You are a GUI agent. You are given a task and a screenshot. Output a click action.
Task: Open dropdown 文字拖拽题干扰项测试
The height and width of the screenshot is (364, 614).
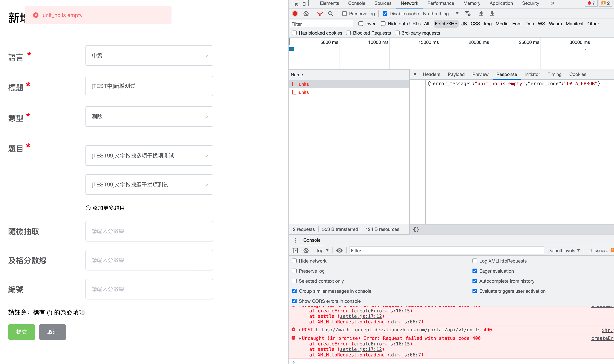coord(149,185)
